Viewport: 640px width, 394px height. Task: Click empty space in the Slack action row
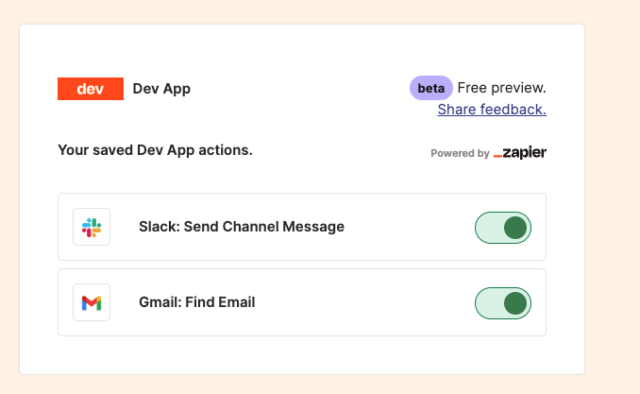(x=408, y=227)
